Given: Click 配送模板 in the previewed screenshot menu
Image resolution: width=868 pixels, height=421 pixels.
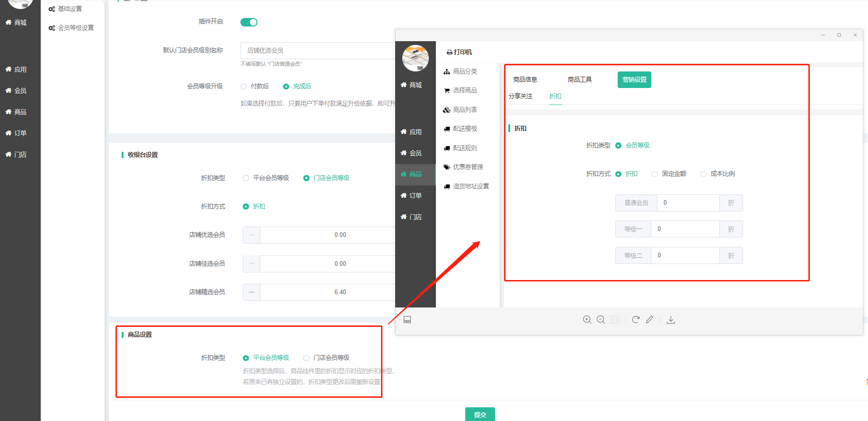Looking at the screenshot, I should click(461, 129).
